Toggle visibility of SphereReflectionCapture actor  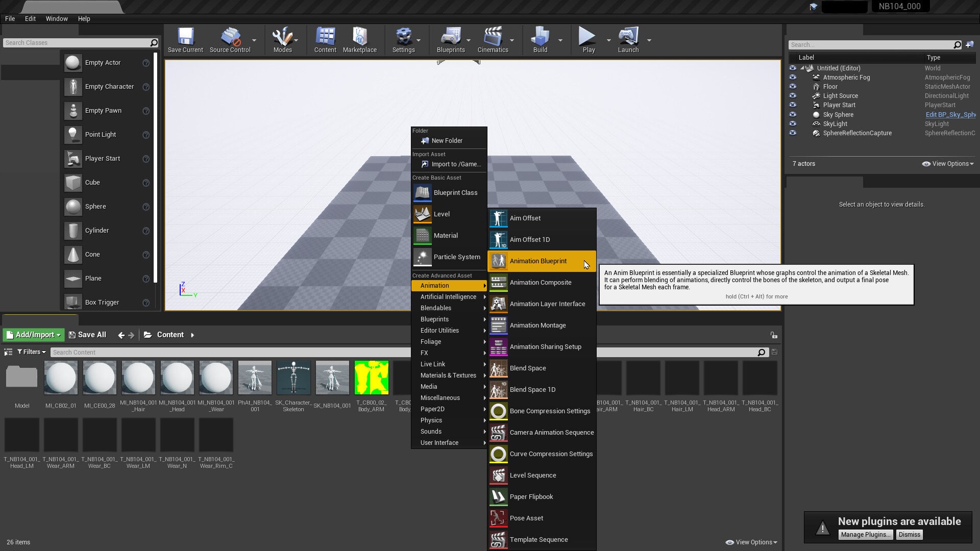point(793,133)
